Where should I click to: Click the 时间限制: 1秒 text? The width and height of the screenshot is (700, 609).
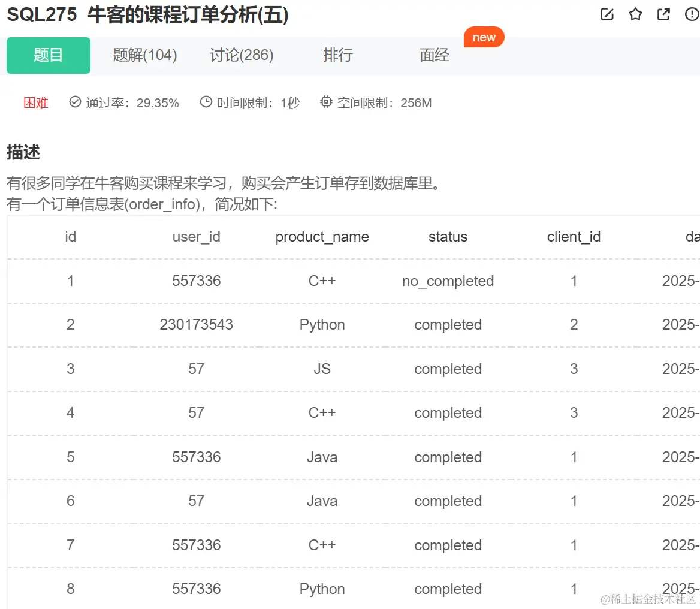coord(258,103)
